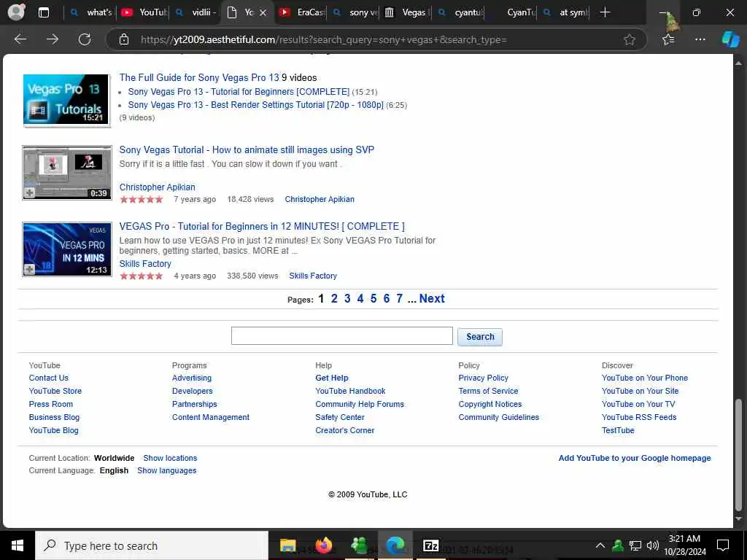Open File Explorer from taskbar
Image resolution: width=747 pixels, height=560 pixels.
pos(287,545)
